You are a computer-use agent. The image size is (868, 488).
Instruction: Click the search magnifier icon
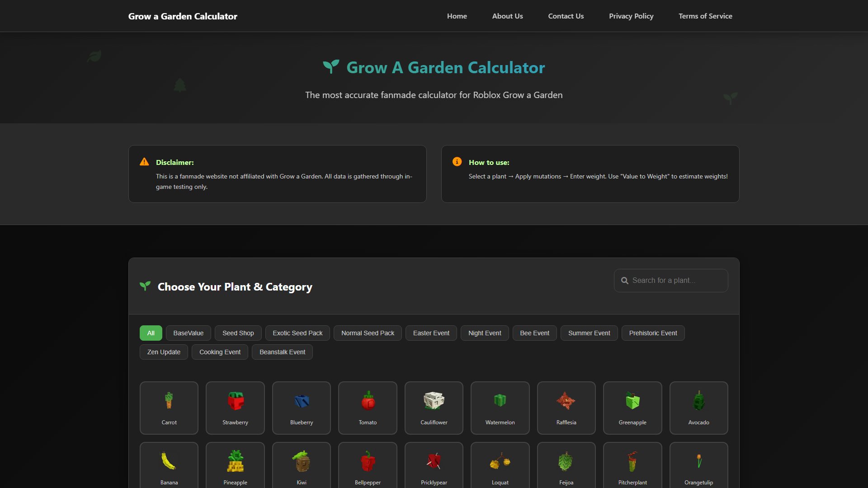[625, 281]
